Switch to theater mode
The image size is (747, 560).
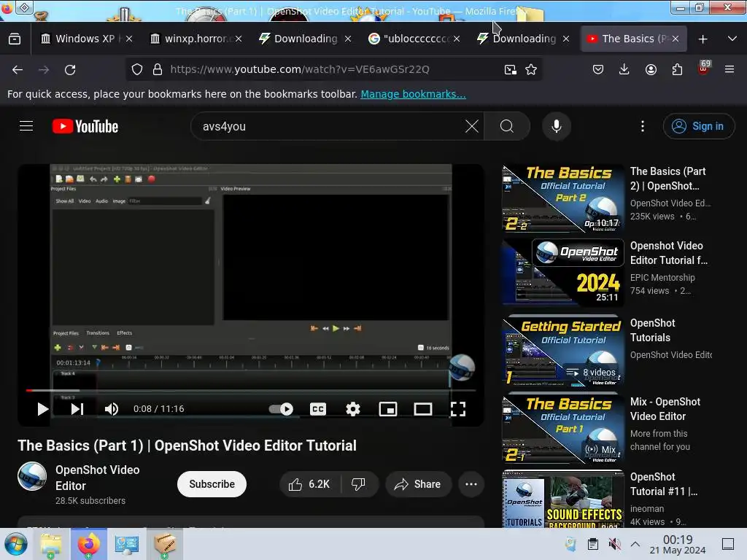tap(422, 409)
